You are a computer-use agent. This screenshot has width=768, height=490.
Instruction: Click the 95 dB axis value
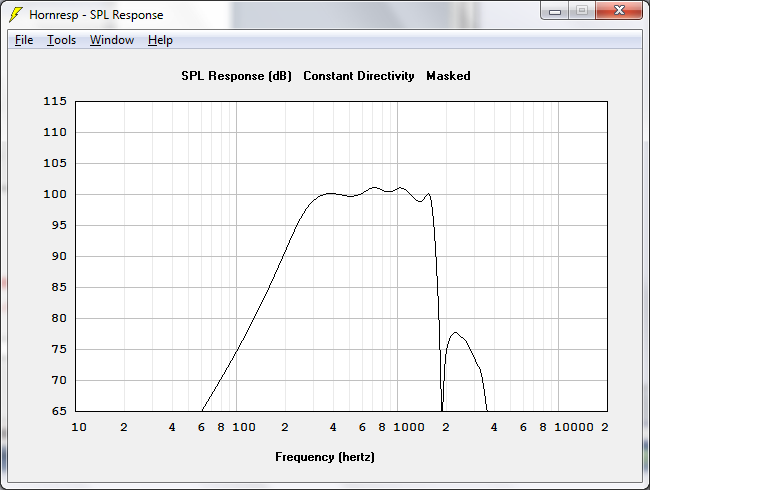coord(59,225)
